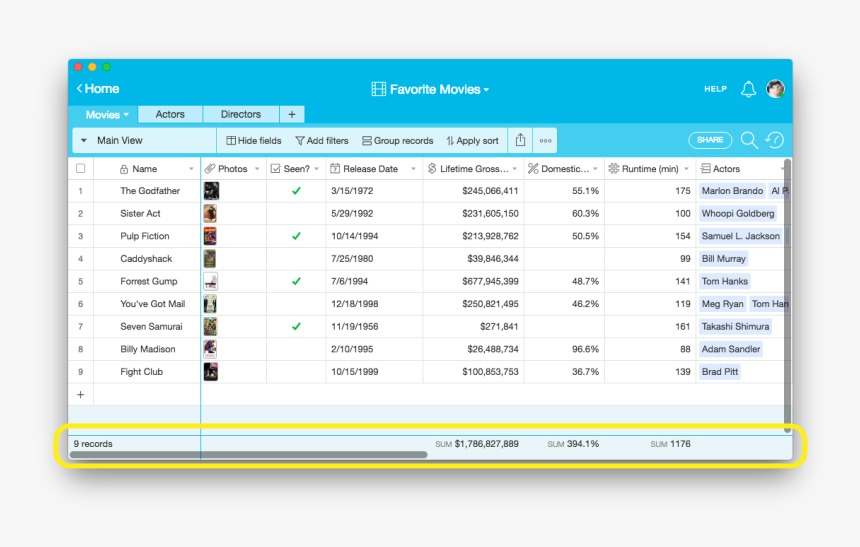Click the Hide fields button

[254, 141]
